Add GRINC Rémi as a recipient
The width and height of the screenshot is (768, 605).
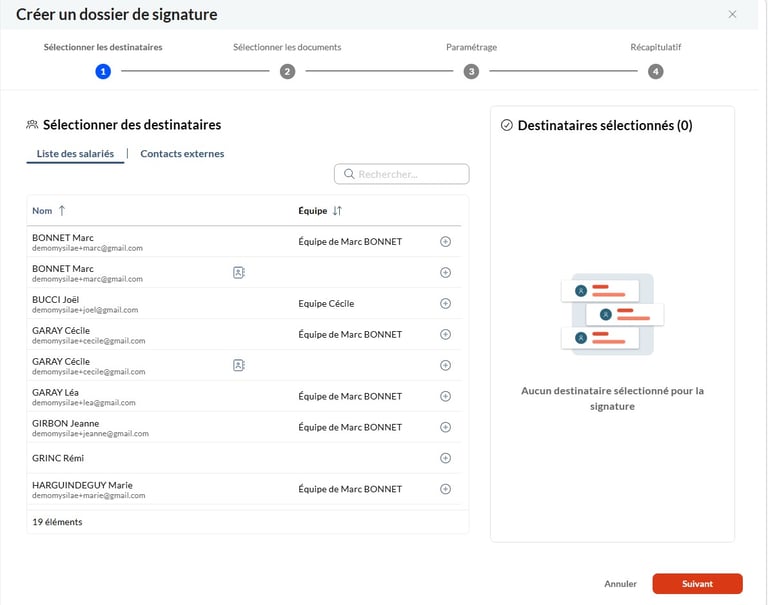[446, 458]
